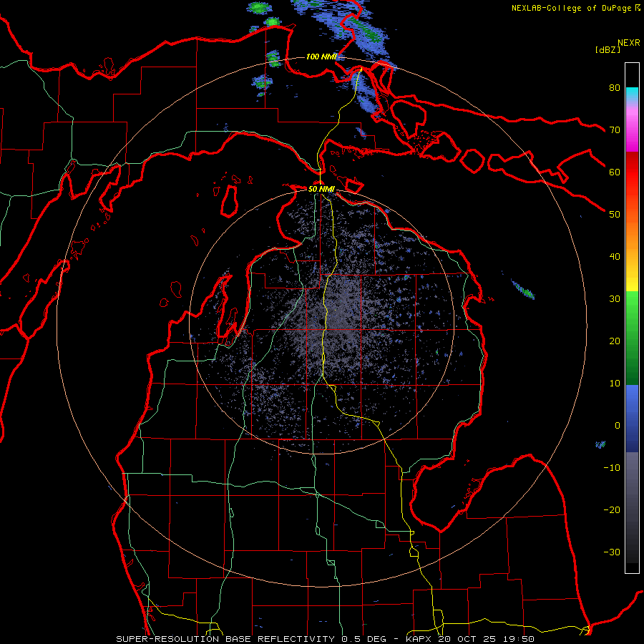The image size is (644, 644).
Task: Click the 100 NMI range ring label
Action: click(x=321, y=57)
